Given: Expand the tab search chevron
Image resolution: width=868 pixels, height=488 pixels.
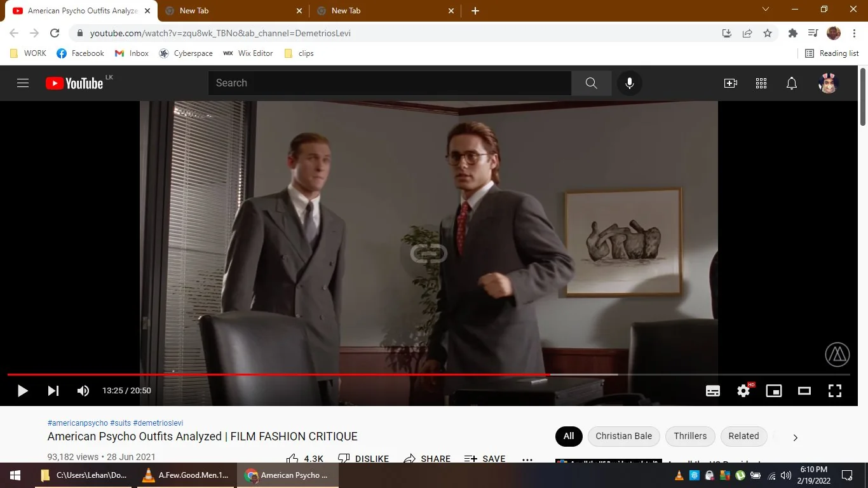Looking at the screenshot, I should pyautogui.click(x=766, y=10).
